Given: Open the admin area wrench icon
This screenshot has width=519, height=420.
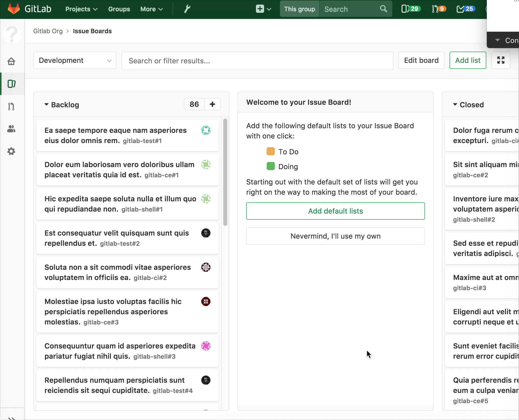Looking at the screenshot, I should pyautogui.click(x=187, y=9).
